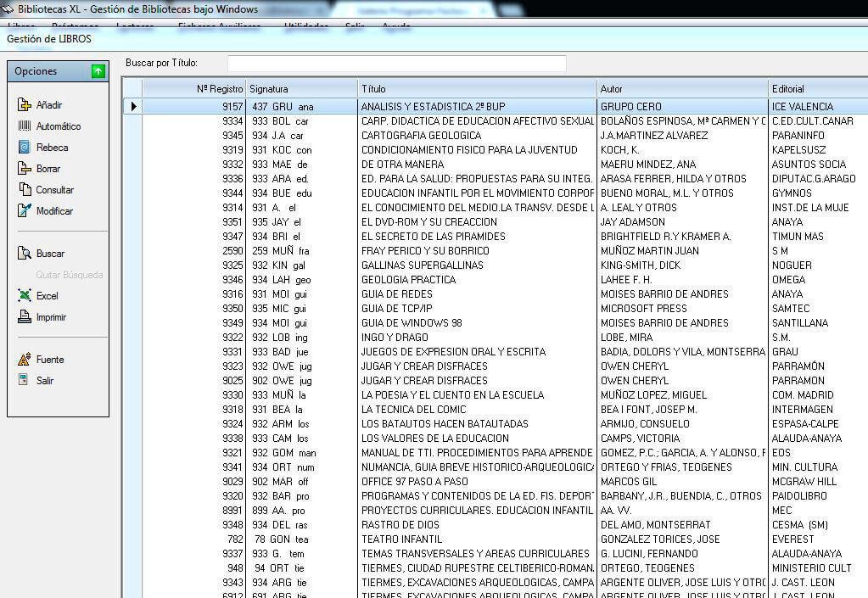
Task: Launch Buscar search from the sidebar
Action: click(24, 254)
